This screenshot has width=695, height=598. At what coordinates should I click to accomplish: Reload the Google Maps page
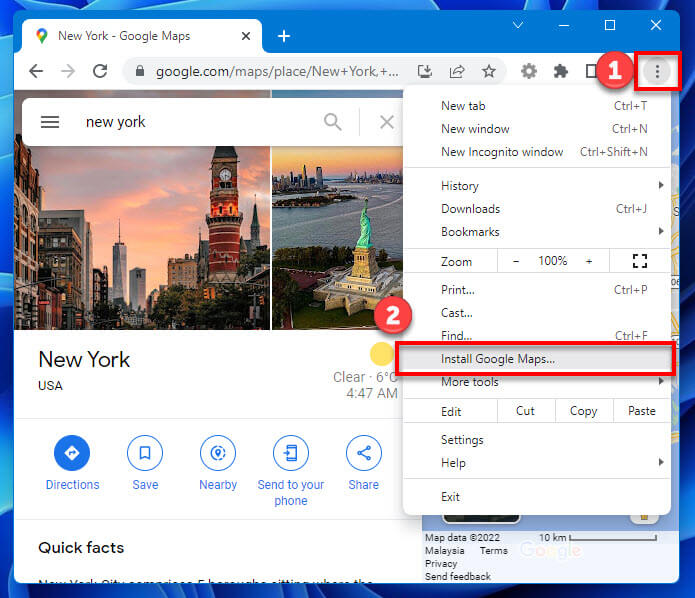coord(100,71)
